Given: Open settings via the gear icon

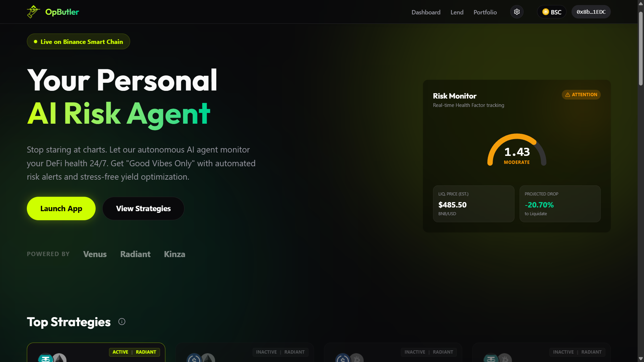Looking at the screenshot, I should point(517,12).
